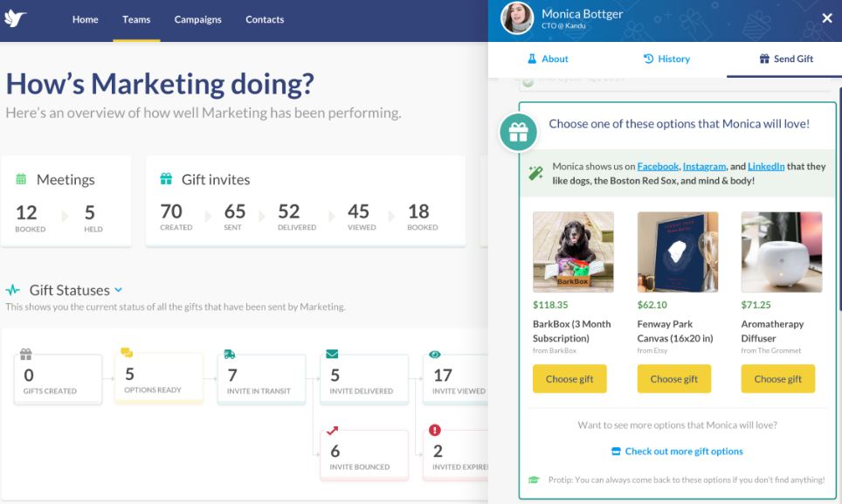
Task: Click the Meetings calendar icon
Action: pyautogui.click(x=21, y=179)
